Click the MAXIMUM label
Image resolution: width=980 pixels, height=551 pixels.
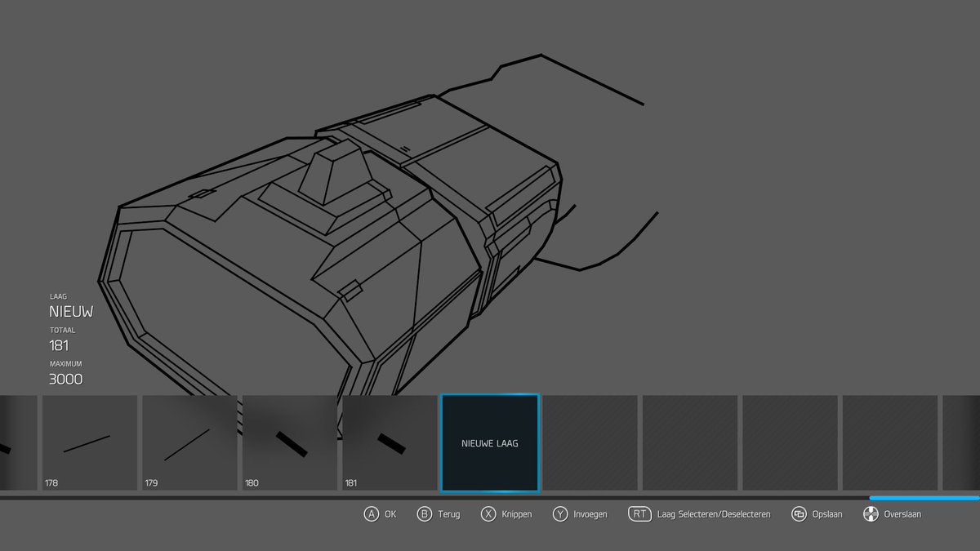[65, 364]
